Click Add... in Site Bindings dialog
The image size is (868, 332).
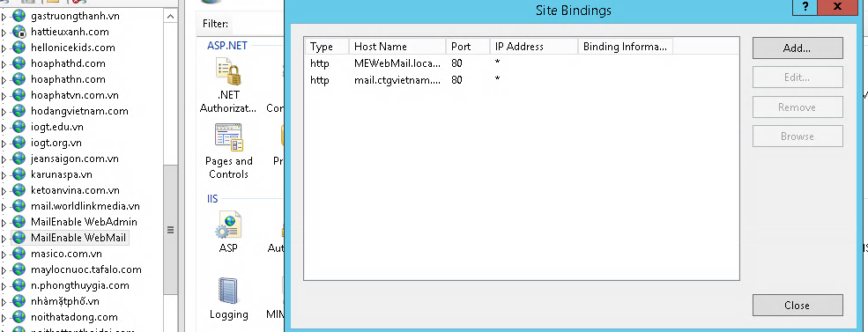pyautogui.click(x=798, y=48)
